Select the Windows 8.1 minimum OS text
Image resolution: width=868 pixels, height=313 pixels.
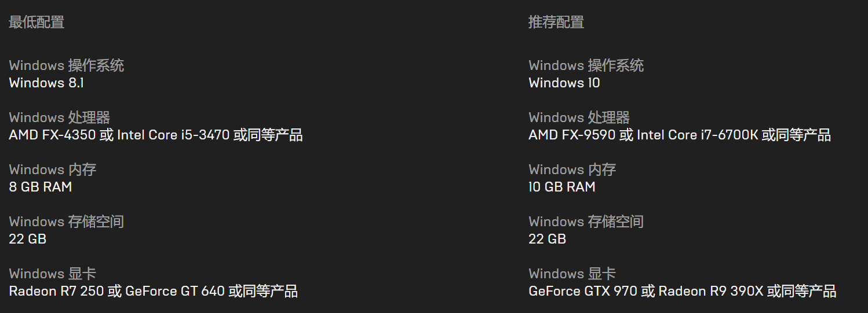[x=46, y=83]
